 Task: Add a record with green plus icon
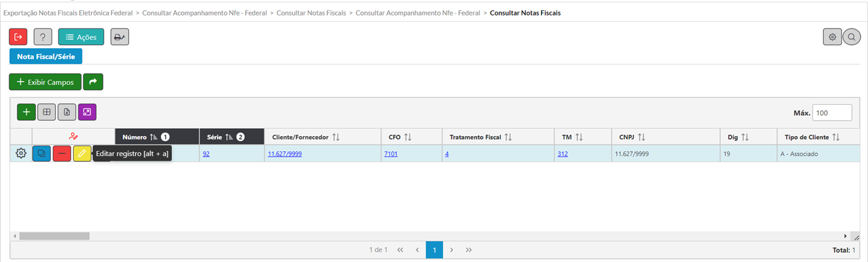[26, 112]
